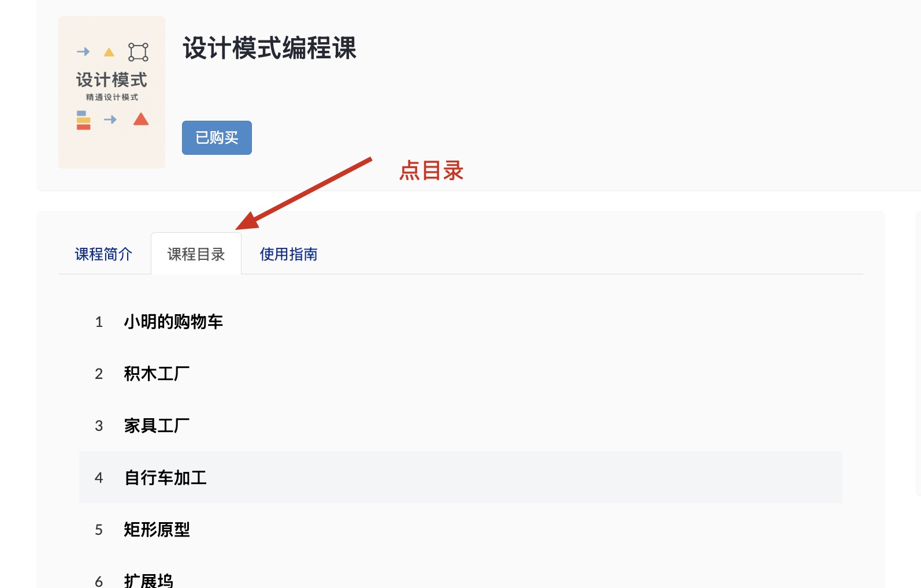Viewport: 921px width, 588px height.
Task: Click the red triangle icon on cover
Action: pos(141,120)
